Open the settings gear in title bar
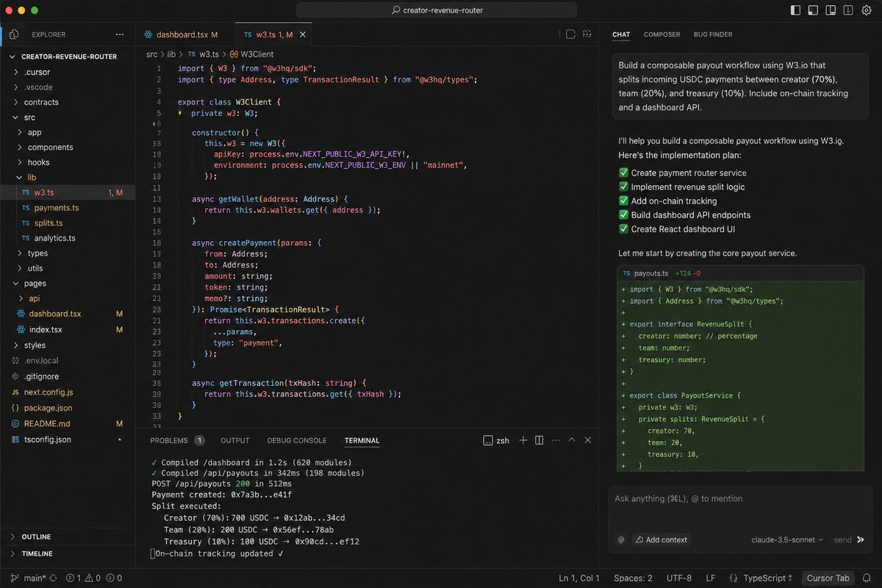The image size is (882, 588). click(866, 10)
